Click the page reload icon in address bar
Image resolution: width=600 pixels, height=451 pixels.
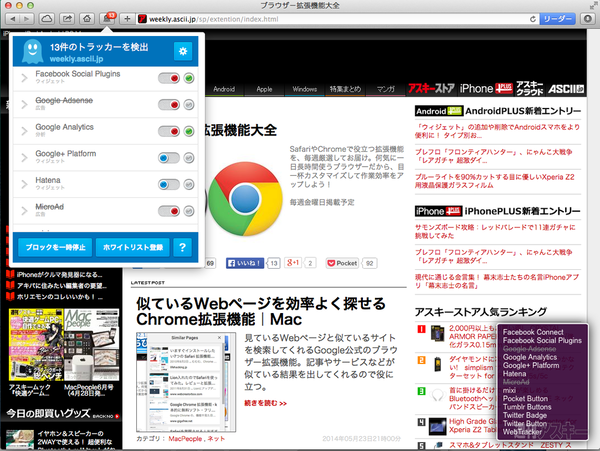(533, 19)
